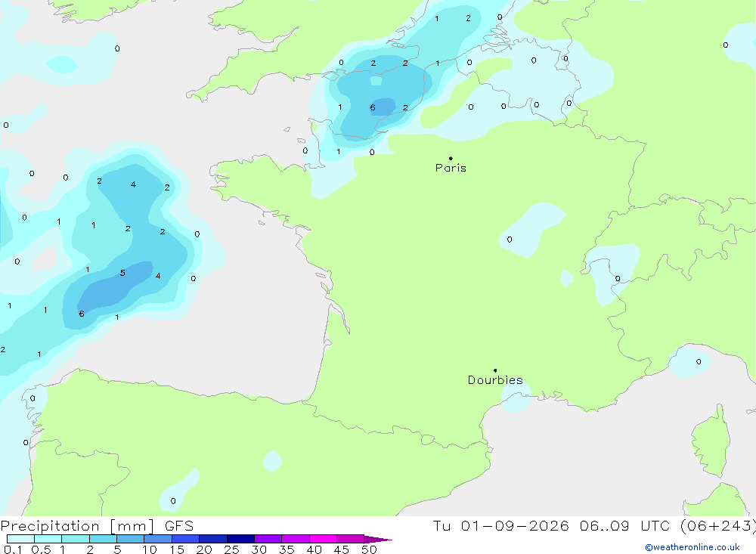756x554 pixels.
Task: Pick the 0.5–1 mm legend swatch
Action: (48, 539)
